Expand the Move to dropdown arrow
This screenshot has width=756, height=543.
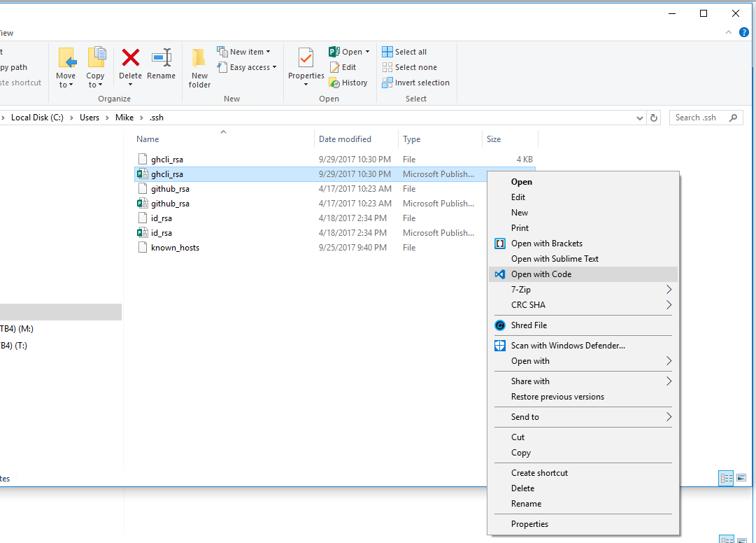point(71,85)
